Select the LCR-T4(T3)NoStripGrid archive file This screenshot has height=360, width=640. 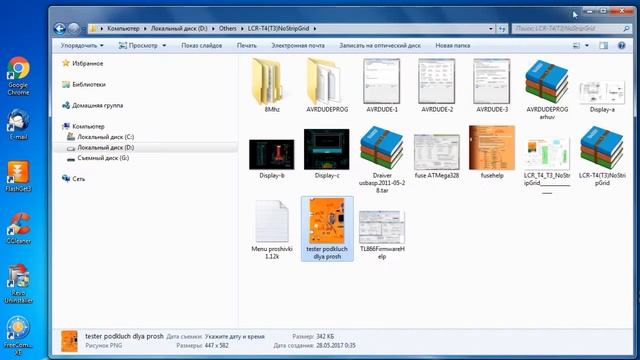[x=602, y=156]
